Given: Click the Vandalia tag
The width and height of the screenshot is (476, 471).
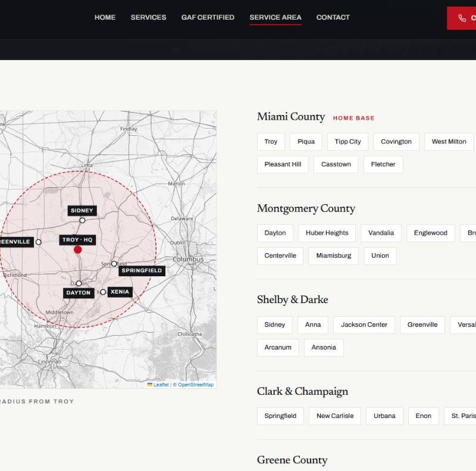Looking at the screenshot, I should coord(381,233).
